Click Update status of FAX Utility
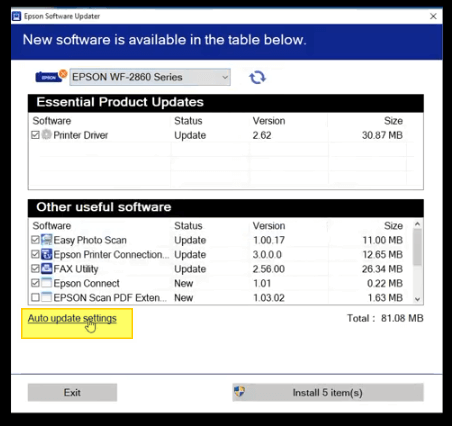The image size is (452, 426). [x=190, y=269]
